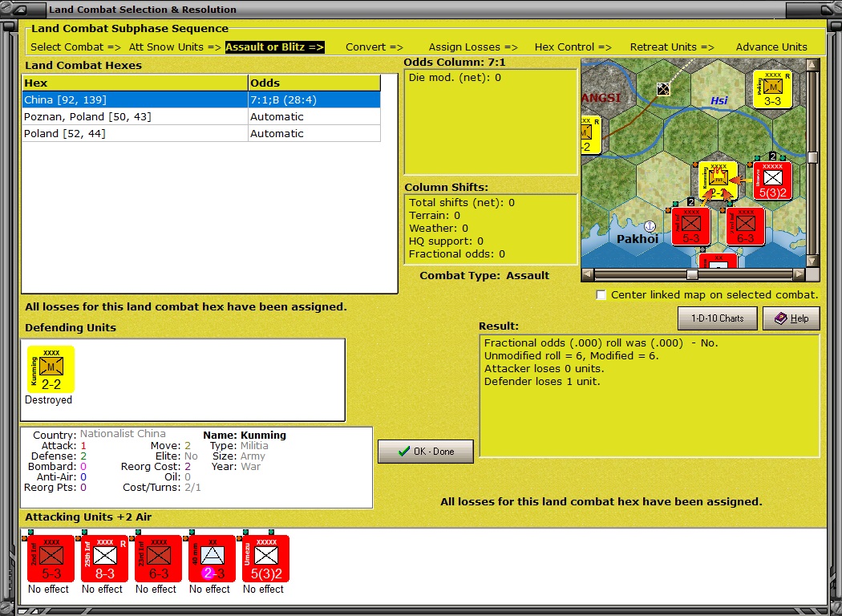
Task: Select the 40 mm anti-air 2-3 unit
Action: pos(212,558)
